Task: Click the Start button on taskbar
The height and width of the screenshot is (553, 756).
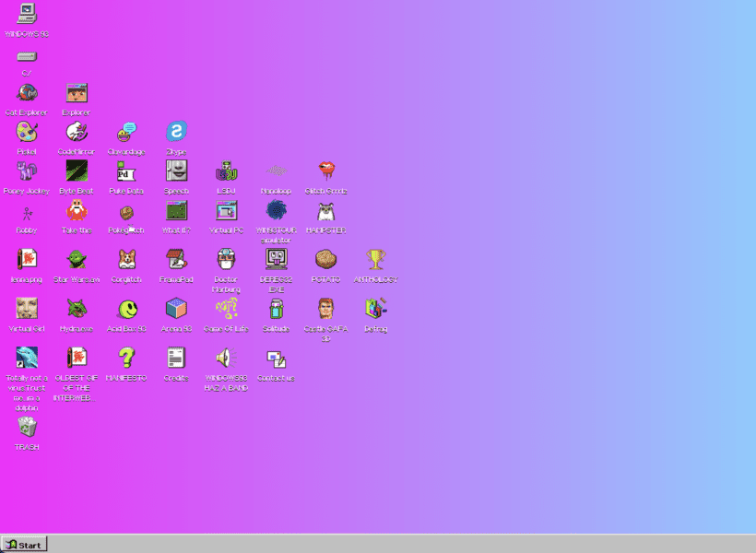Action: (25, 544)
